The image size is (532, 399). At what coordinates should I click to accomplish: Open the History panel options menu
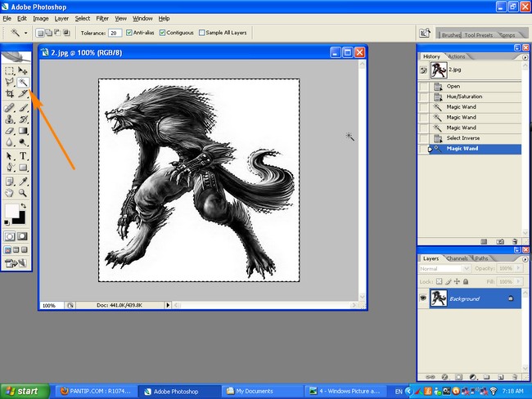click(x=525, y=57)
